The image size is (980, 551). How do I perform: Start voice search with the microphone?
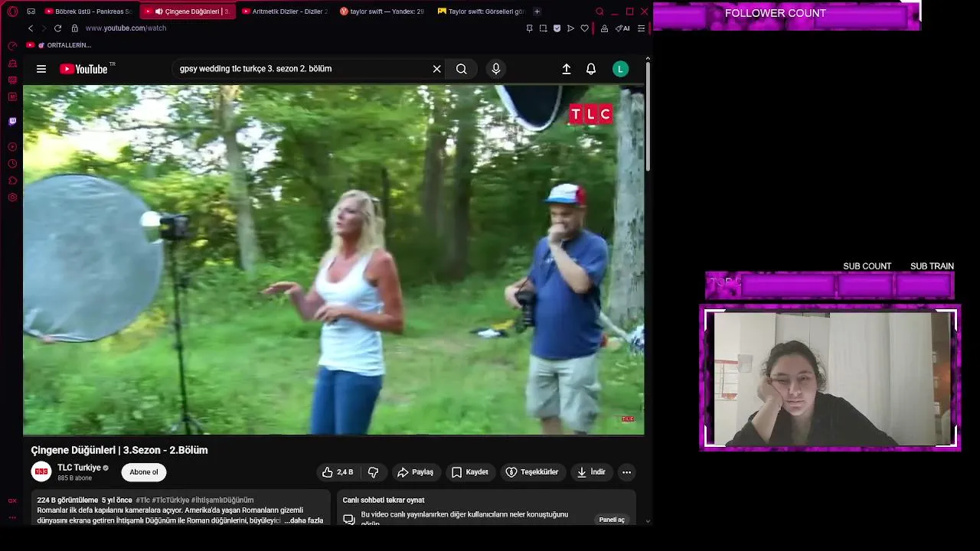496,69
